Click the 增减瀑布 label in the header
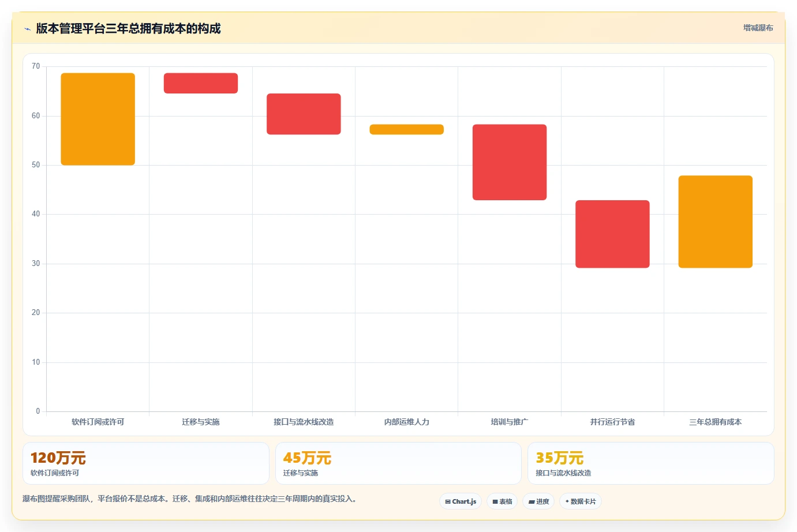This screenshot has height=532, width=797. coord(758,28)
